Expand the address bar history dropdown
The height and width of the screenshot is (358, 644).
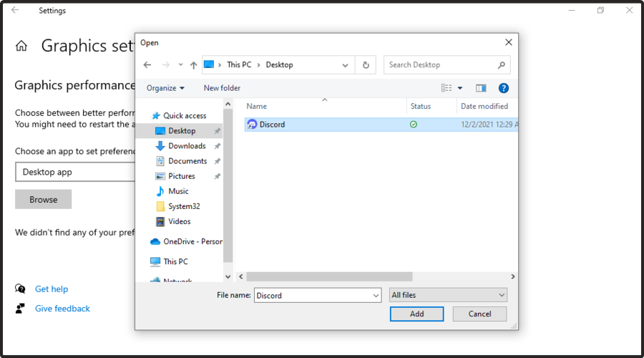click(345, 65)
